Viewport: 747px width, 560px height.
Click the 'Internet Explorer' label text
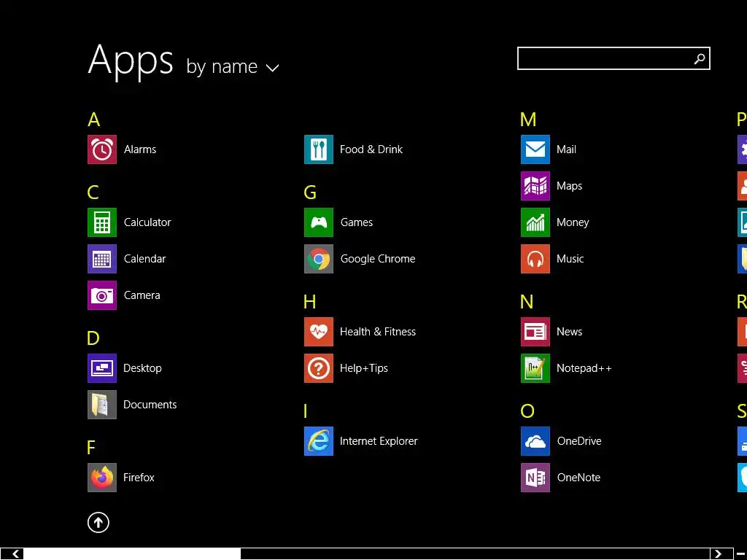click(379, 441)
